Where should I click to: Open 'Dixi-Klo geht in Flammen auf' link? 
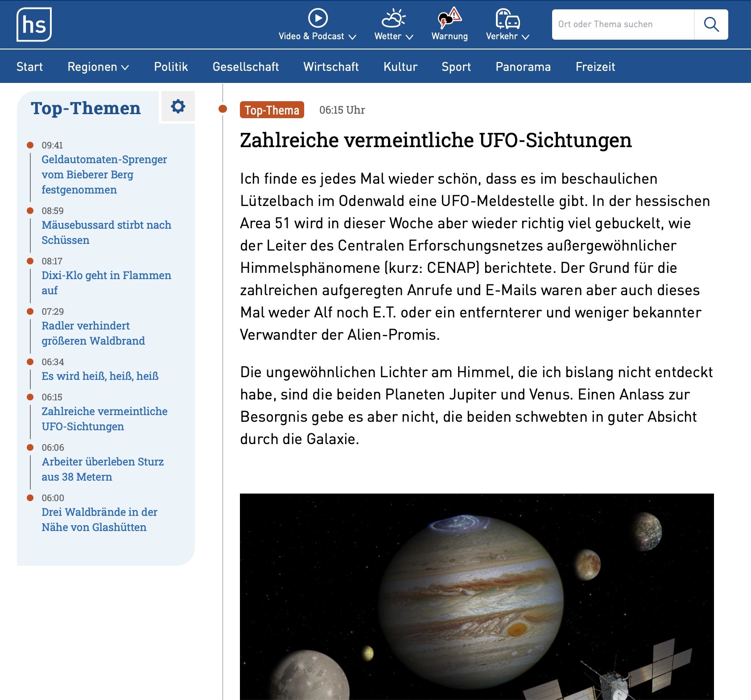click(x=106, y=283)
